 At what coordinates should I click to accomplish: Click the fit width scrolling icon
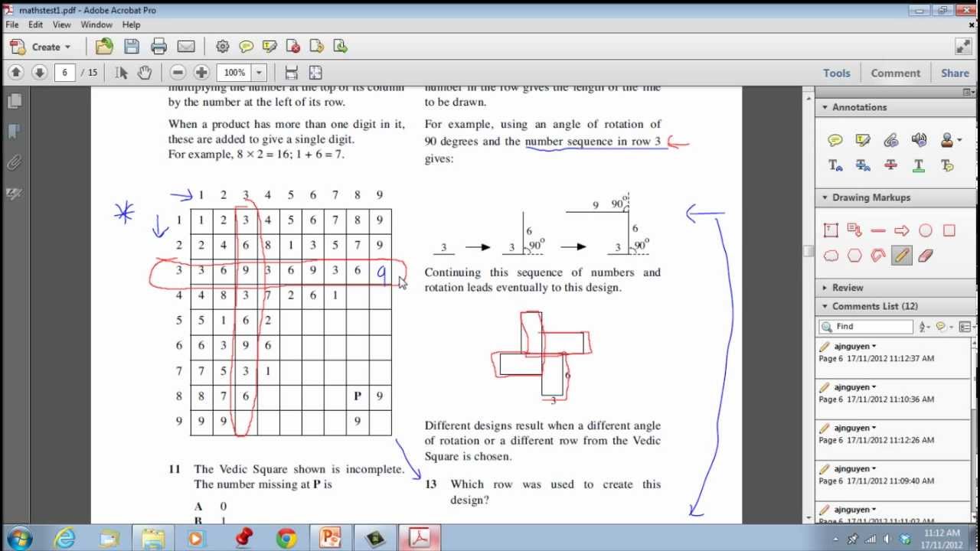point(291,73)
